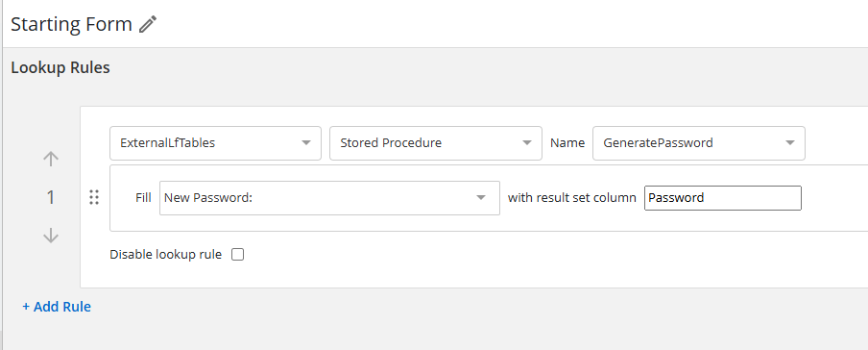Grab the dotted drag handle of rule 1

pos(94,197)
